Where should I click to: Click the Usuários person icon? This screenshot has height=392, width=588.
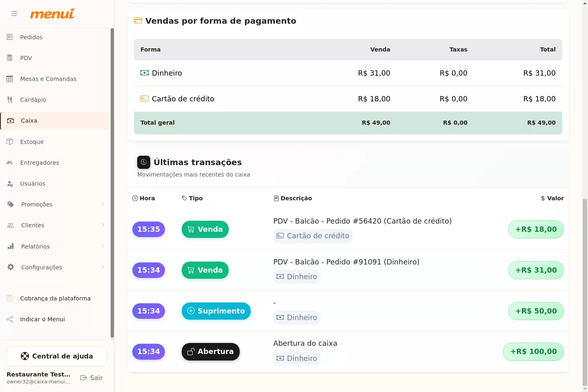pos(10,184)
